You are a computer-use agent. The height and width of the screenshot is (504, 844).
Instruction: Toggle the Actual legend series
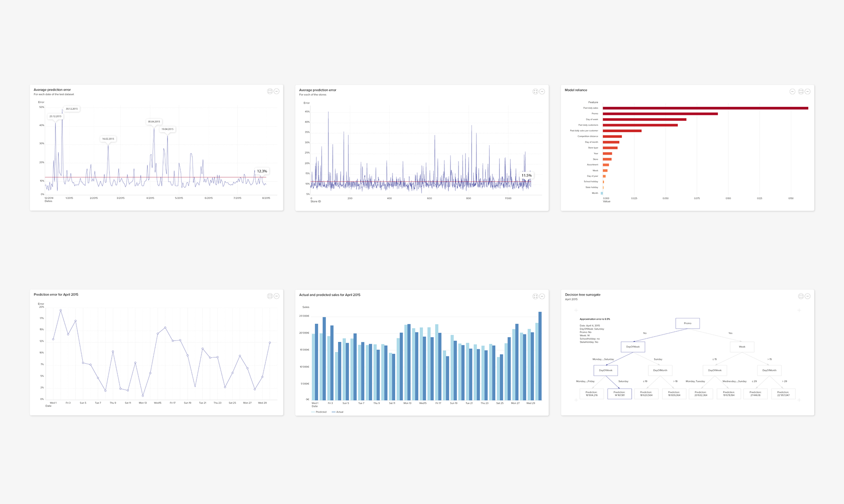(x=339, y=412)
